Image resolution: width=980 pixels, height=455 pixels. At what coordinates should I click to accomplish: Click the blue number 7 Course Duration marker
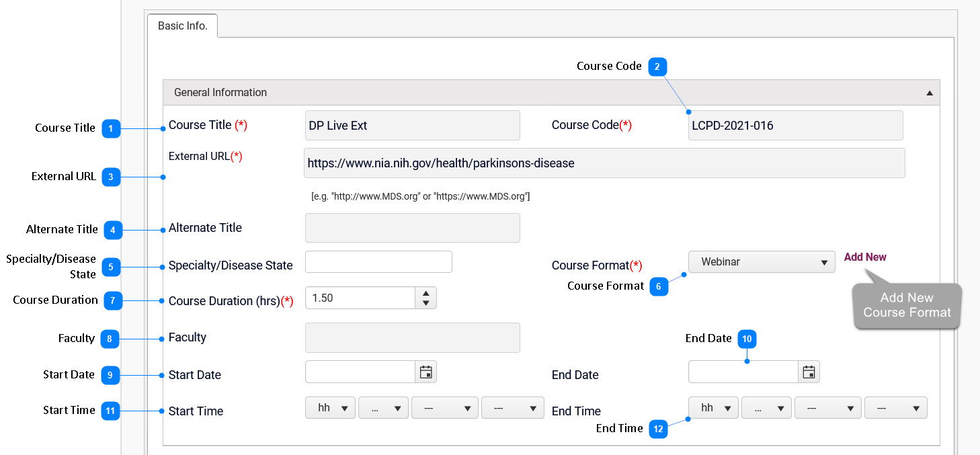tap(113, 300)
